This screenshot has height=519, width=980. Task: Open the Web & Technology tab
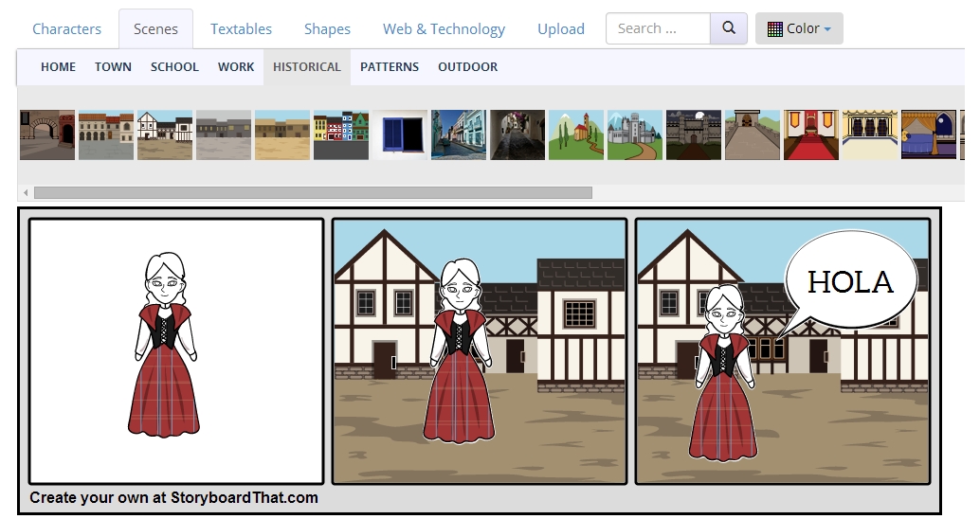pyautogui.click(x=444, y=28)
